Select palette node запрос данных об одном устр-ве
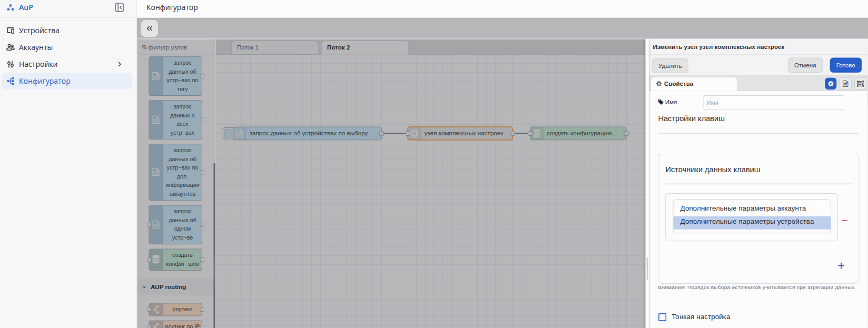The width and height of the screenshot is (868, 328). click(175, 225)
